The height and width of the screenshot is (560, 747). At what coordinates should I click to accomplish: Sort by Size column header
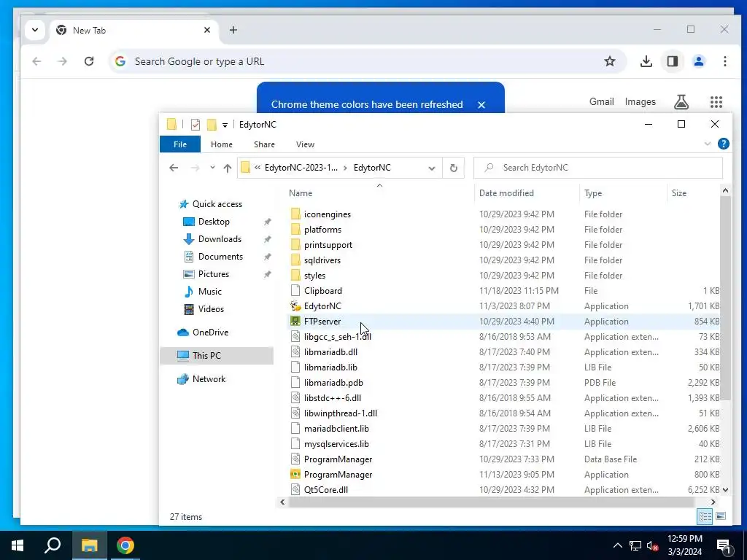point(679,193)
